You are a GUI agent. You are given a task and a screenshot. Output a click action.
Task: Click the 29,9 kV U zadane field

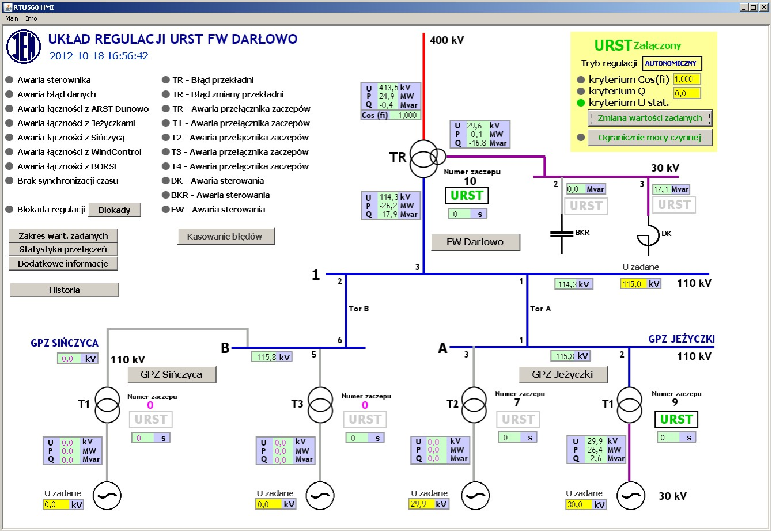tap(429, 504)
